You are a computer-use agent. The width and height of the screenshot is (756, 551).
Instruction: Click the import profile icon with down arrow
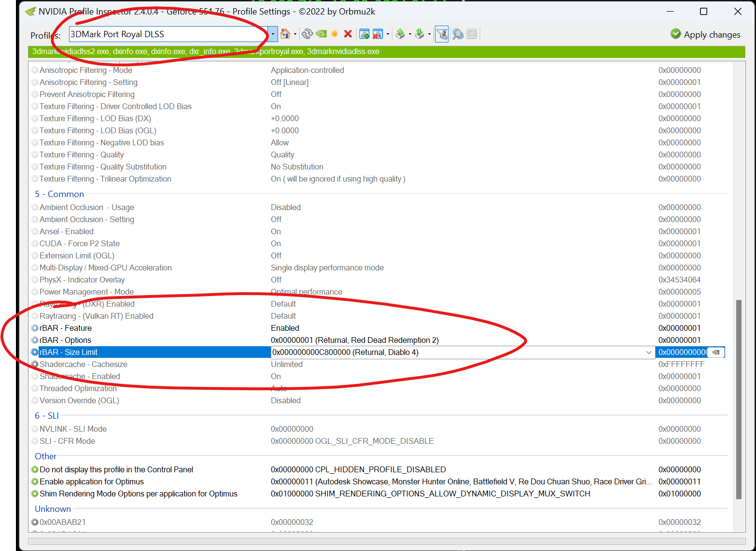tap(420, 34)
